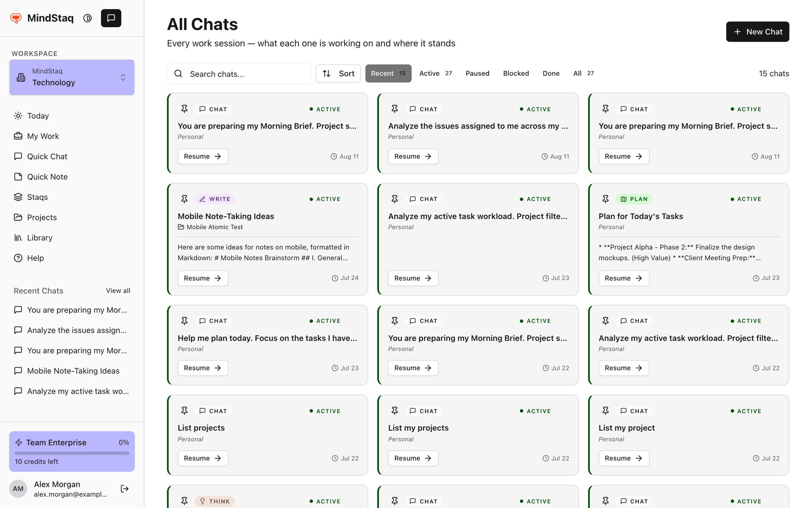The image size is (812, 508).
Task: Click the AM user avatar
Action: [x=18, y=489]
